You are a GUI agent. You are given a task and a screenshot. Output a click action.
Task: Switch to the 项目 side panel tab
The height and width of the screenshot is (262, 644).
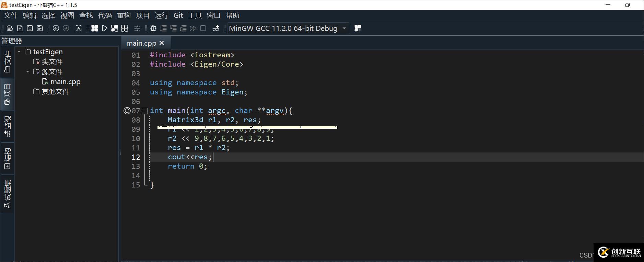coord(7,94)
